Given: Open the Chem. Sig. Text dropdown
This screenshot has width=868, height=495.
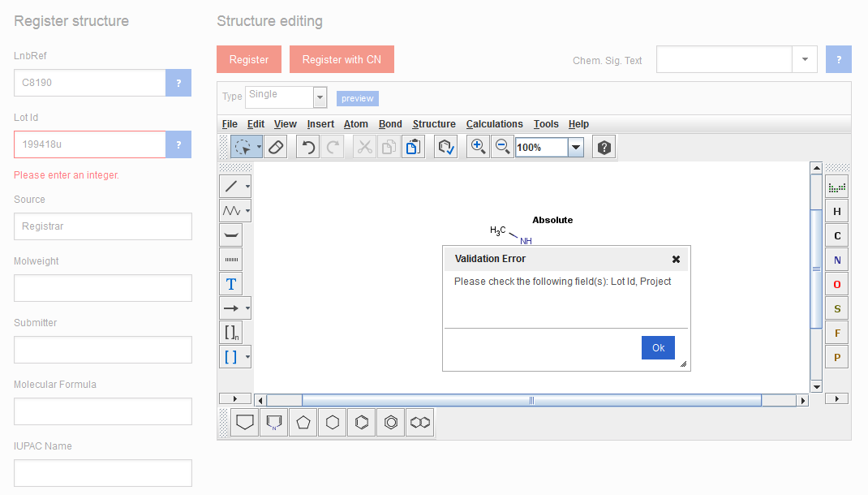Looking at the screenshot, I should (x=804, y=59).
